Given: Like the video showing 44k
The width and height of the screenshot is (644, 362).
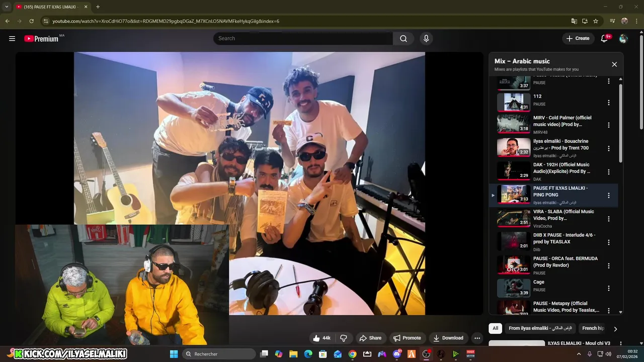Looking at the screenshot, I should pos(321,338).
